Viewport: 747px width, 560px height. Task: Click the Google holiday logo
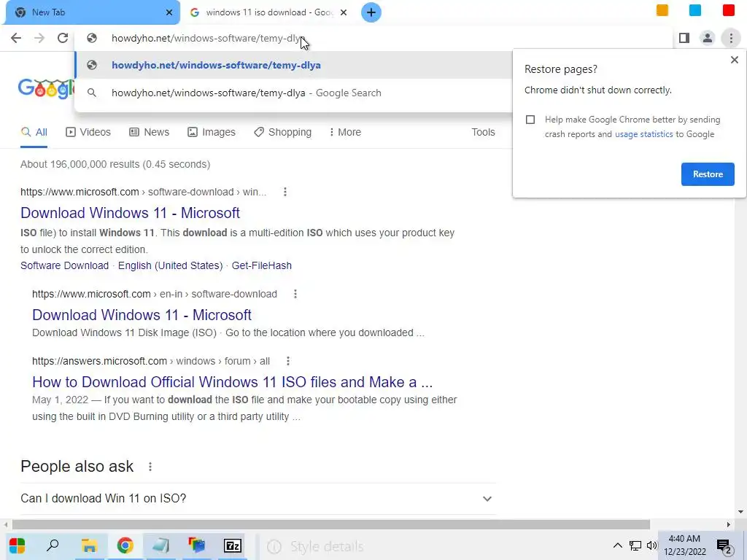46,89
